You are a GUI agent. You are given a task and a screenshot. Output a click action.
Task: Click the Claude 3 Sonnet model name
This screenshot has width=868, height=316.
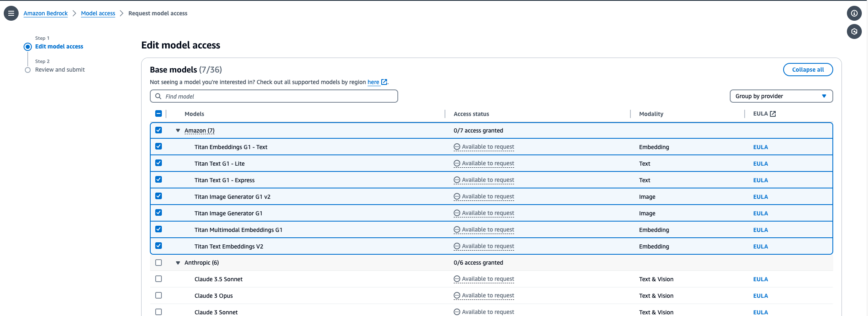(x=216, y=312)
